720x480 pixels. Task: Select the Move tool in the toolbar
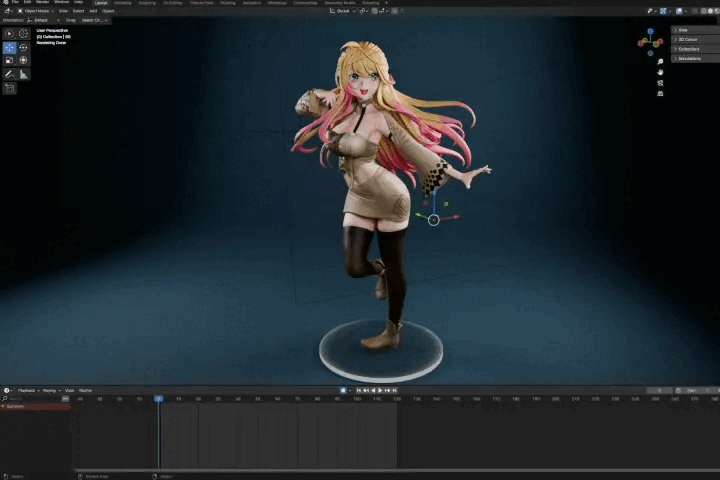[x=10, y=47]
